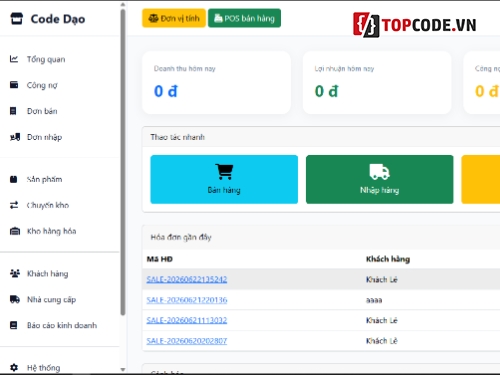Click the Nhà cung cấp truck icon
The image size is (500, 375).
pyautogui.click(x=15, y=299)
